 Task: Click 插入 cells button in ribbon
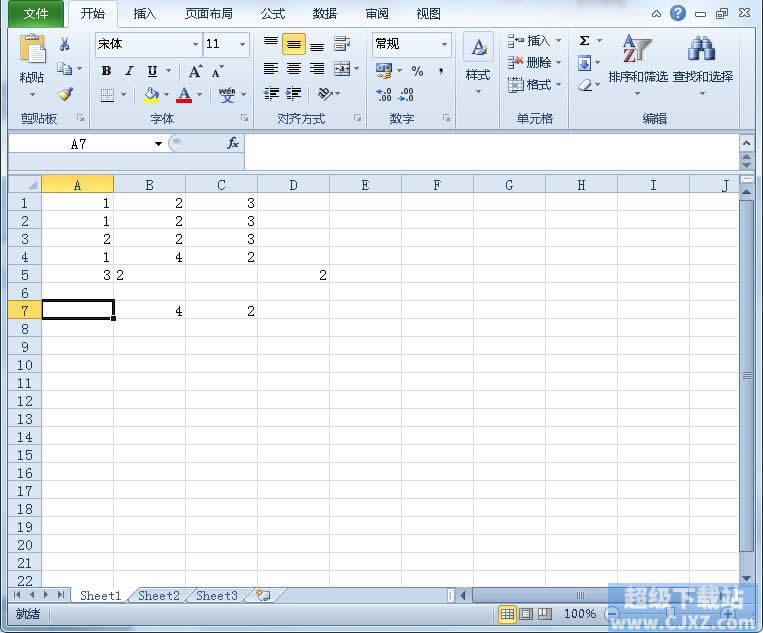pyautogui.click(x=534, y=40)
